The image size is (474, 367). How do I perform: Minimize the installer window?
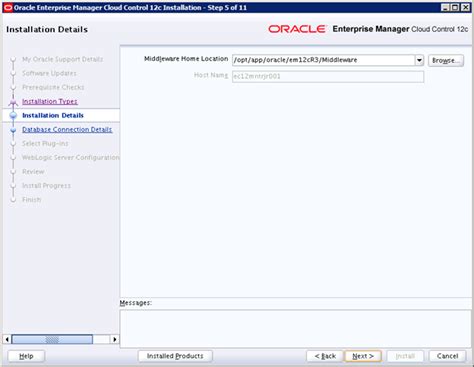click(445, 7)
